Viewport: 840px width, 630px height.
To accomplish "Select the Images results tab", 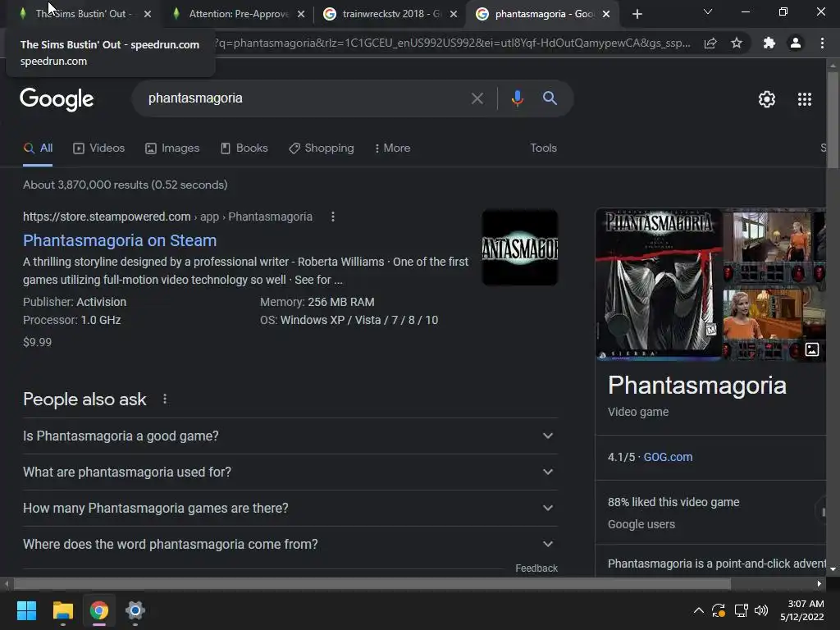I will click(x=172, y=148).
